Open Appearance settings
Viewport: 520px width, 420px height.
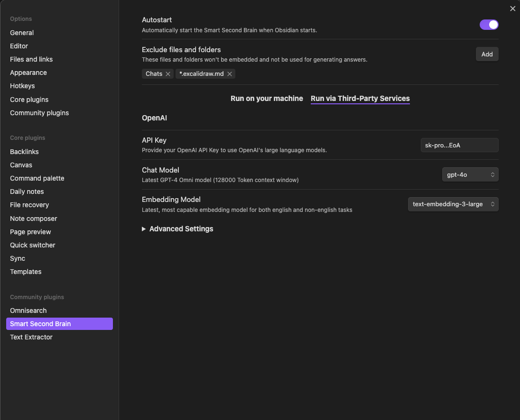tap(28, 73)
